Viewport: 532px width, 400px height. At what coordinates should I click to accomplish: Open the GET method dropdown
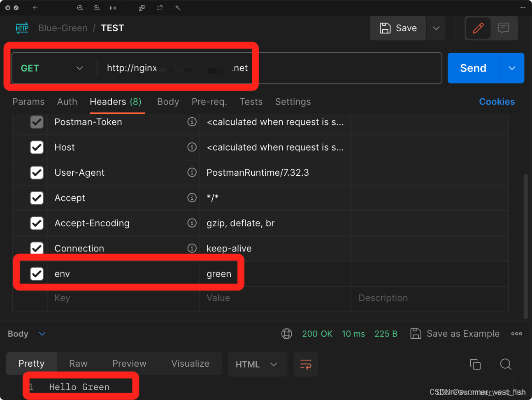click(52, 68)
